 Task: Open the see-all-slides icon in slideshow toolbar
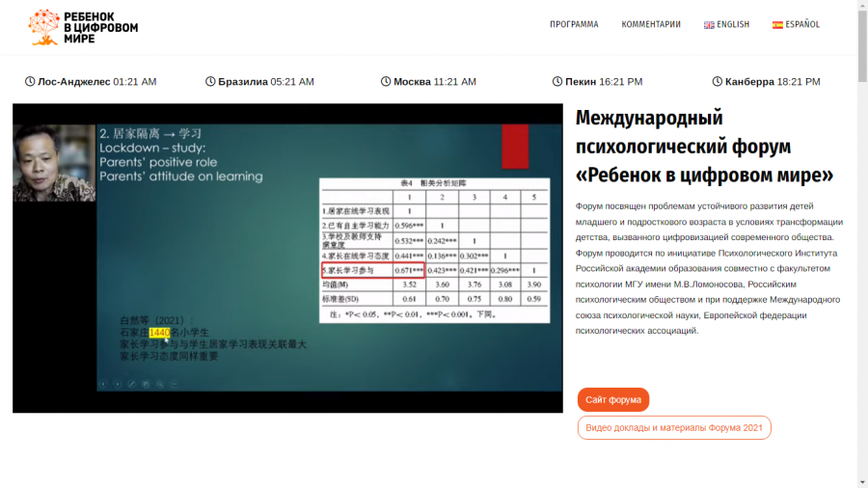[146, 384]
